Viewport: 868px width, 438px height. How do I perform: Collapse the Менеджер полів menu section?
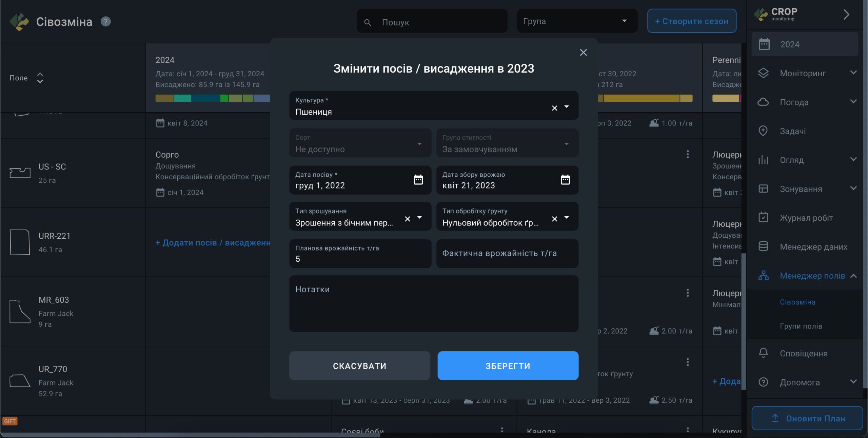pos(853,276)
